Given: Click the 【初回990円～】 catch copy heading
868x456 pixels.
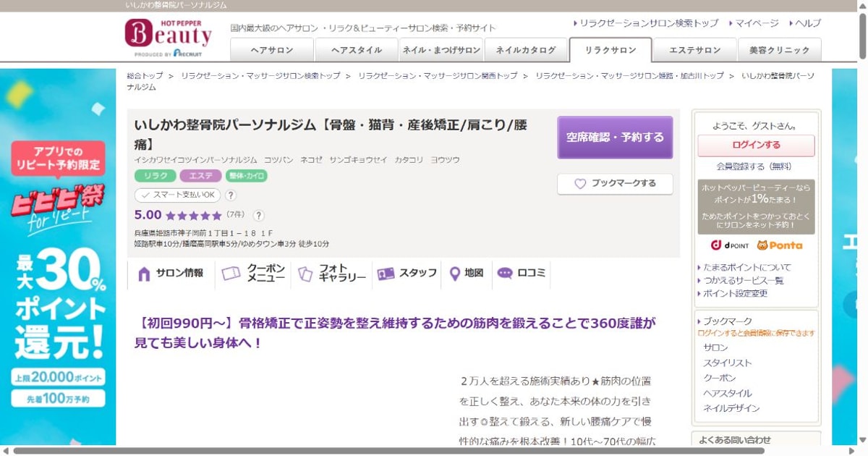Looking at the screenshot, I should [395, 332].
